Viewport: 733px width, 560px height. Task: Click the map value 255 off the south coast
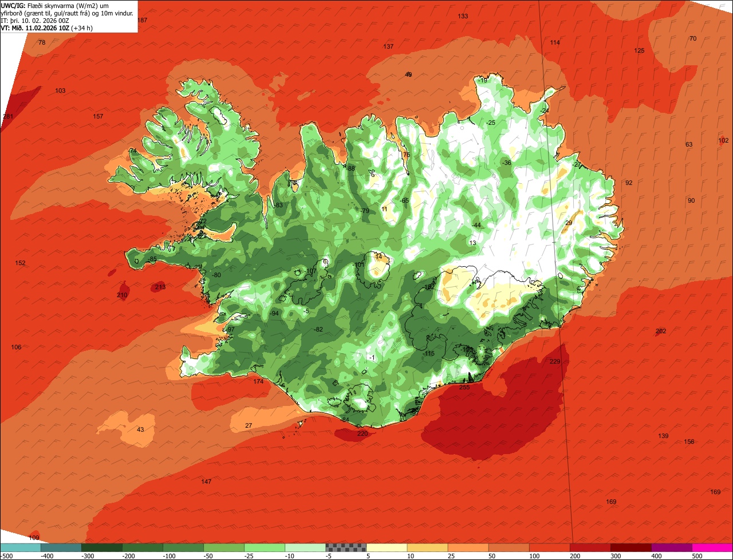tap(464, 388)
